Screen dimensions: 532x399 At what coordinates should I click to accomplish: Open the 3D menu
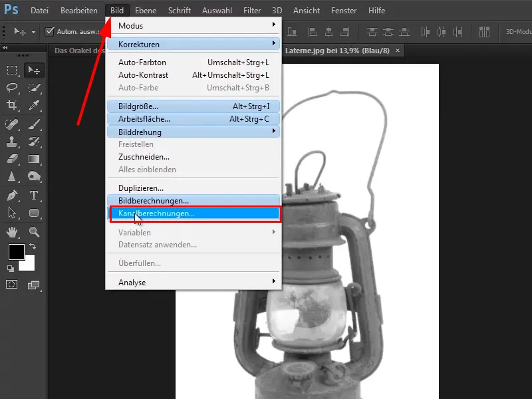click(277, 11)
